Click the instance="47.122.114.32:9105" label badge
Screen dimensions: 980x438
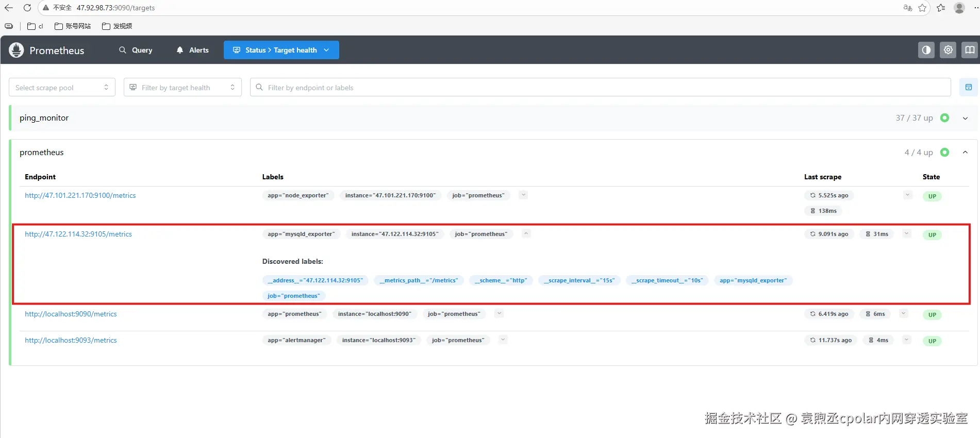(x=395, y=234)
